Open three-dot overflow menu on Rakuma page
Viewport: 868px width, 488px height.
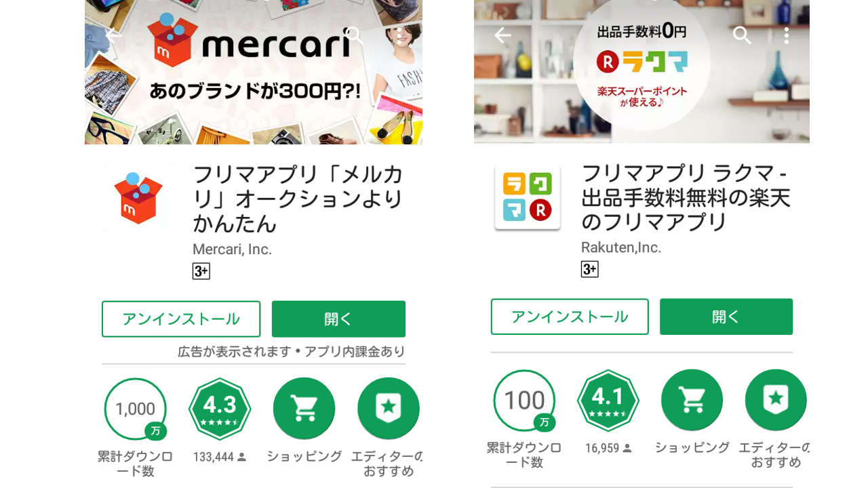(786, 35)
